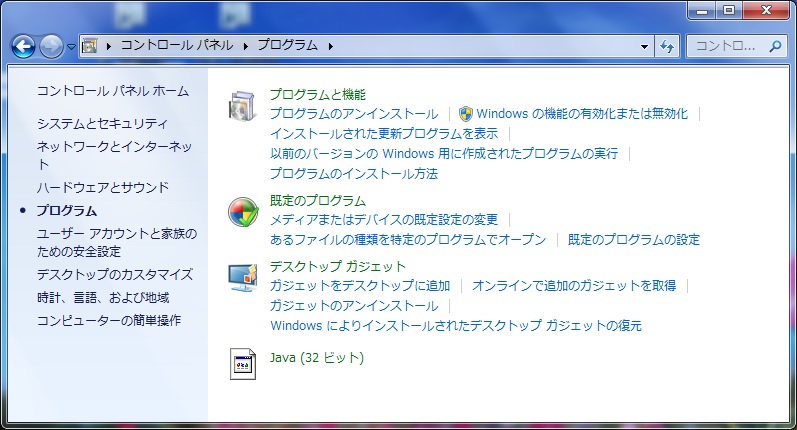
Task: Open デスクトップのカスタマイズ category
Action: point(115,274)
